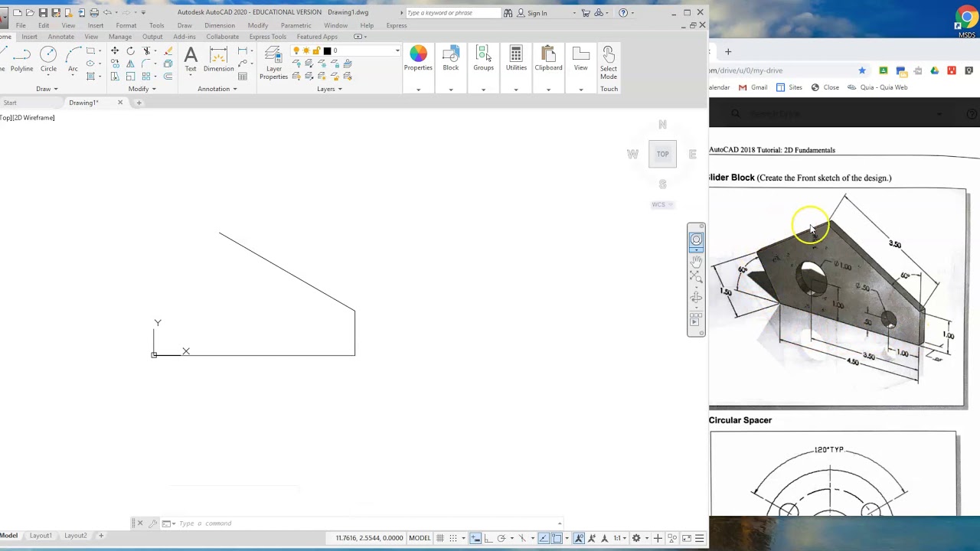Image resolution: width=980 pixels, height=551 pixels.
Task: Open the Parametric menu
Action: 296,25
